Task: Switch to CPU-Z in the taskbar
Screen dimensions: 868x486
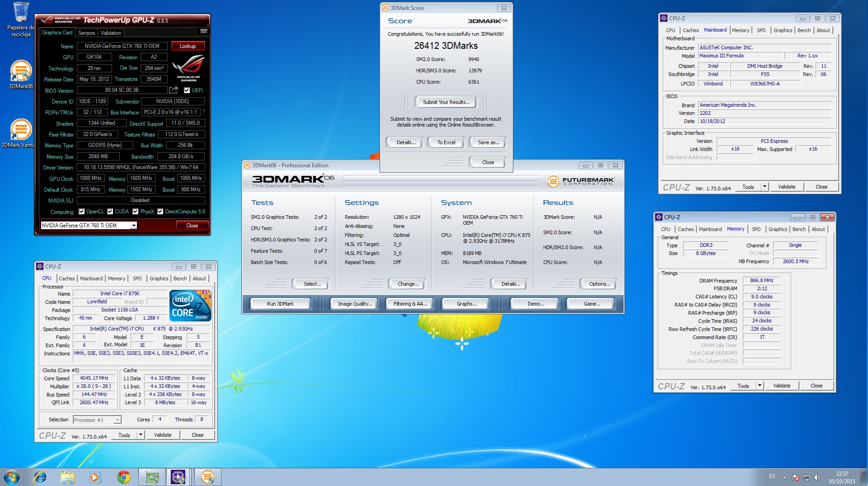Action: [178, 477]
